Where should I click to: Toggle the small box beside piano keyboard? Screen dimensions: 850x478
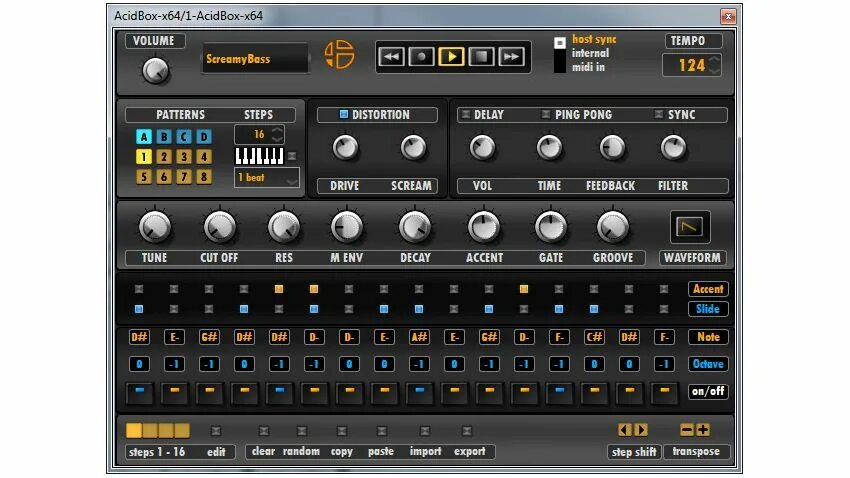[292, 156]
